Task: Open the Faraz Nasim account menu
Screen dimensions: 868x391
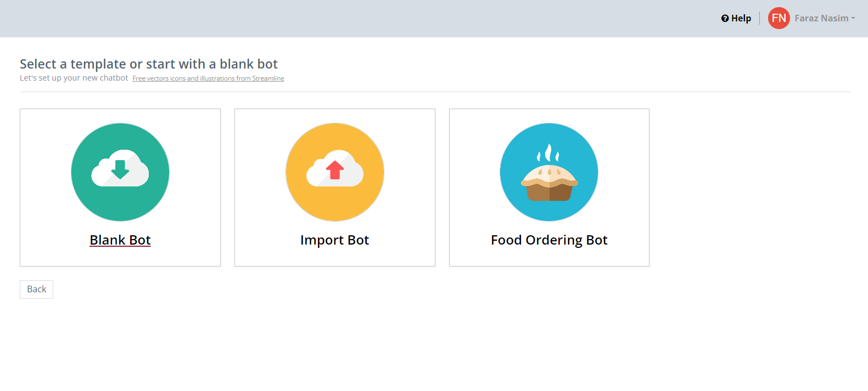Action: tap(821, 19)
